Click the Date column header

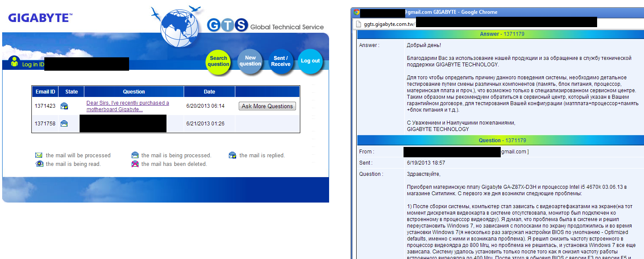pos(210,91)
